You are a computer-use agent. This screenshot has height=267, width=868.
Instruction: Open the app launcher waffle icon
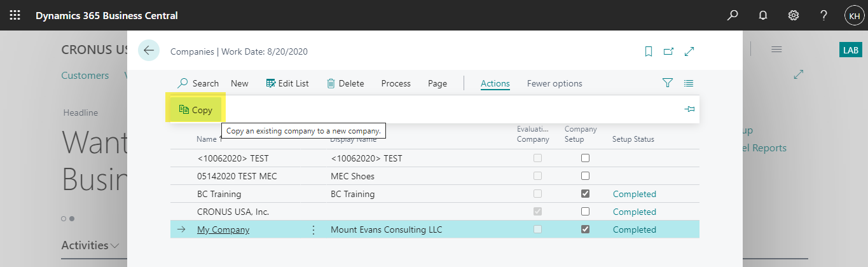click(15, 15)
